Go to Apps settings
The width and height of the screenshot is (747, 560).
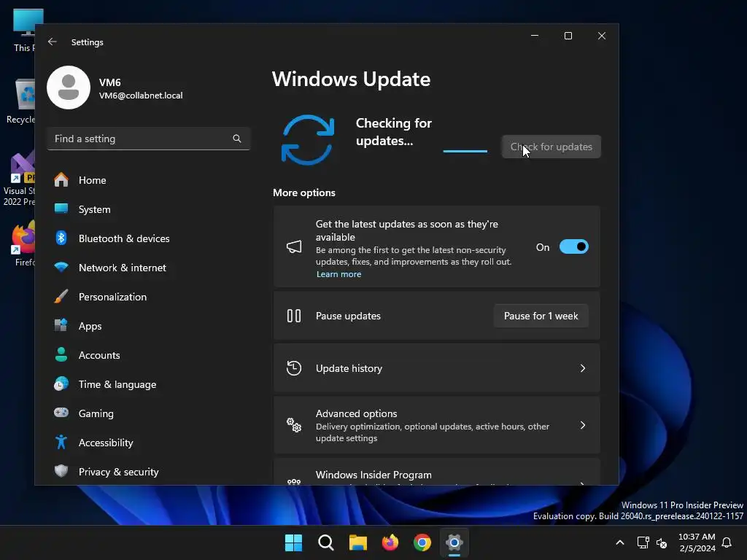pyautogui.click(x=90, y=326)
